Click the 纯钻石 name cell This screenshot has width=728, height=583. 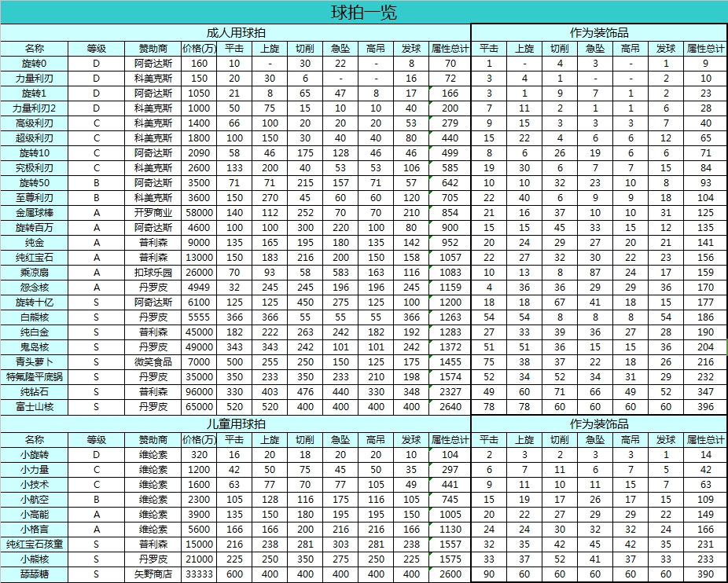click(35, 392)
